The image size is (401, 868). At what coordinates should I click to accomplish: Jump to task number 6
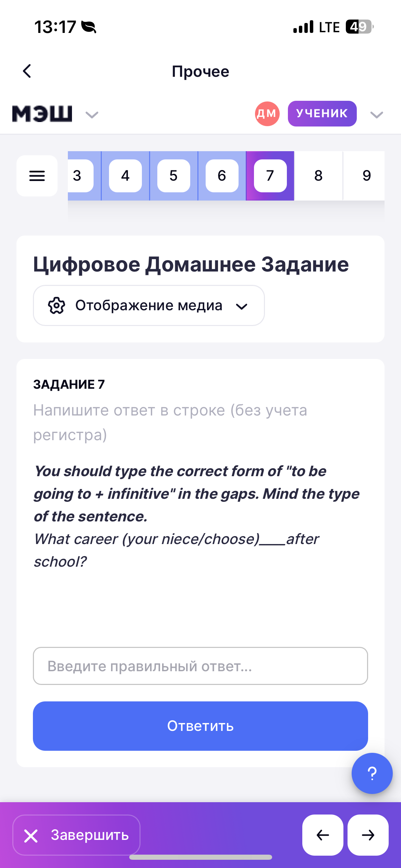coord(222,176)
